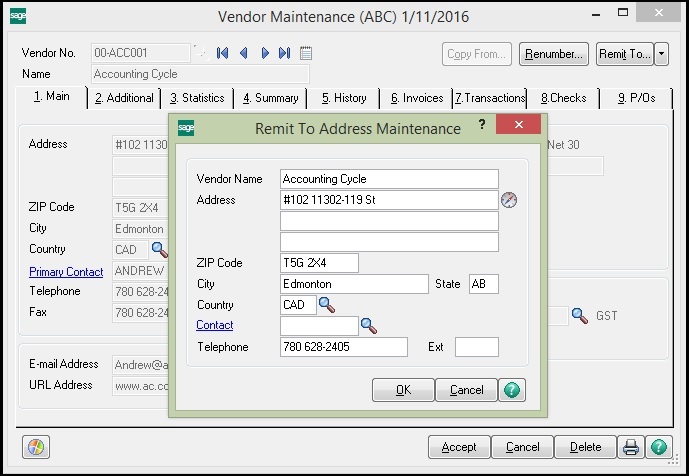Go to previous vendor record arrow

pos(243,53)
